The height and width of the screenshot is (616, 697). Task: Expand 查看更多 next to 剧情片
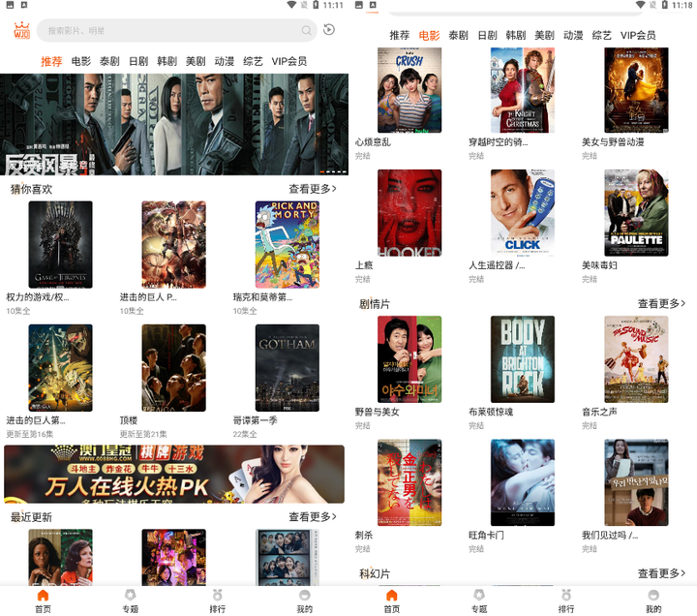(x=661, y=304)
